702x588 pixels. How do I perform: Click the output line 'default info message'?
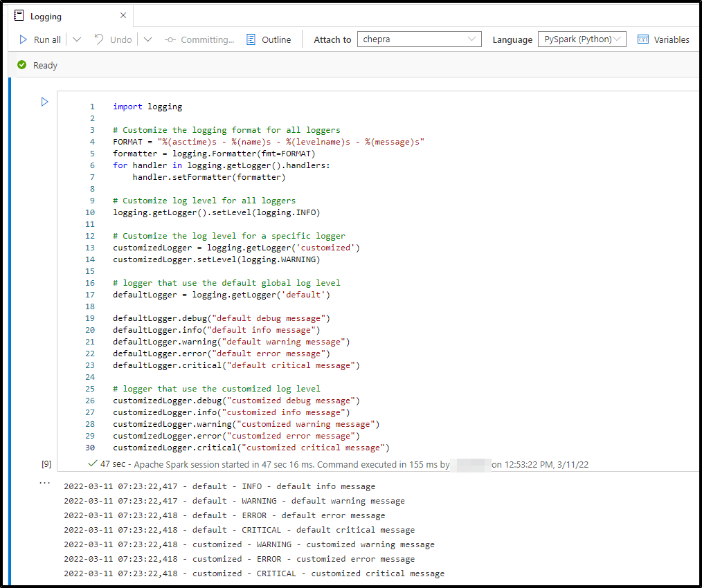click(219, 486)
